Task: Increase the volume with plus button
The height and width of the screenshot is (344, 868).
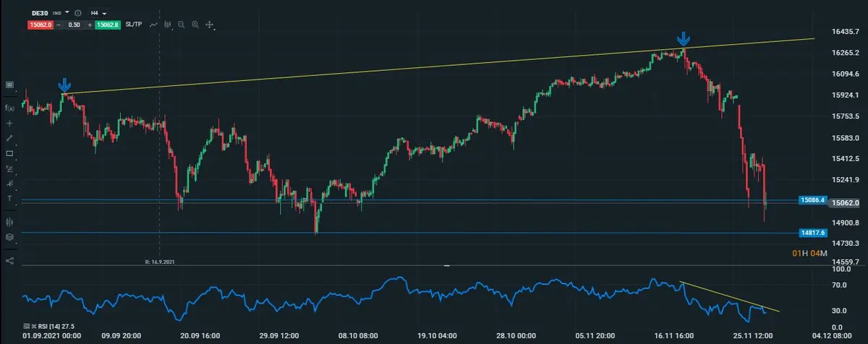Action: click(90, 25)
